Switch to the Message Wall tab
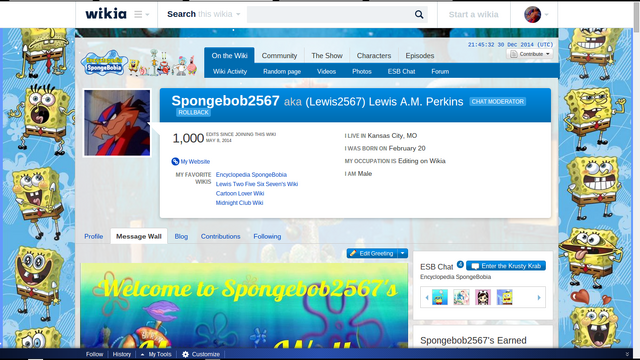Viewport: 640px width, 360px height. pyautogui.click(x=139, y=236)
